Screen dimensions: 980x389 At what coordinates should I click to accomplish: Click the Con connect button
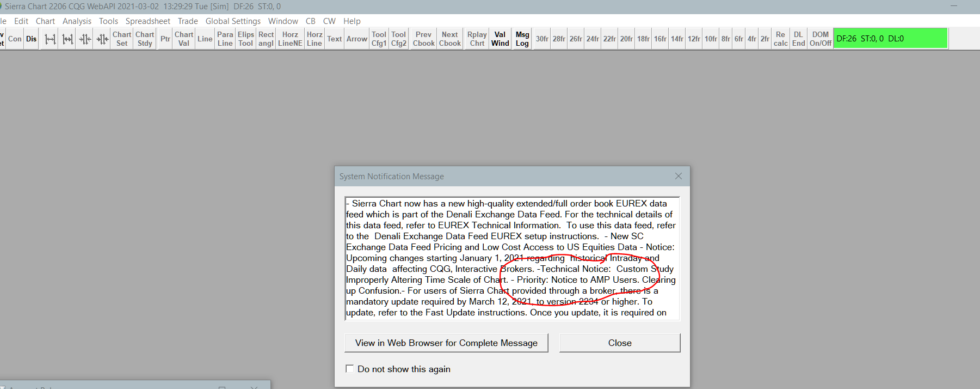click(15, 39)
